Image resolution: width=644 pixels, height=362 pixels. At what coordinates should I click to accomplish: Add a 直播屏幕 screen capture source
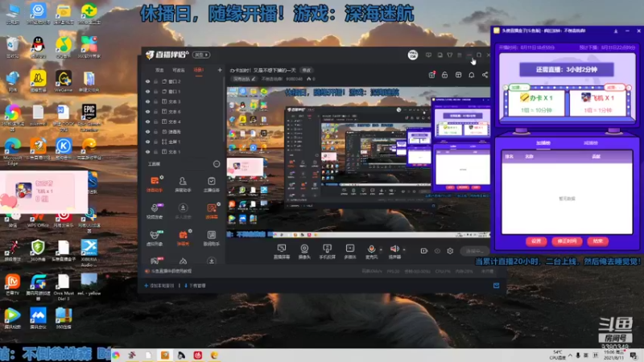[281, 251]
